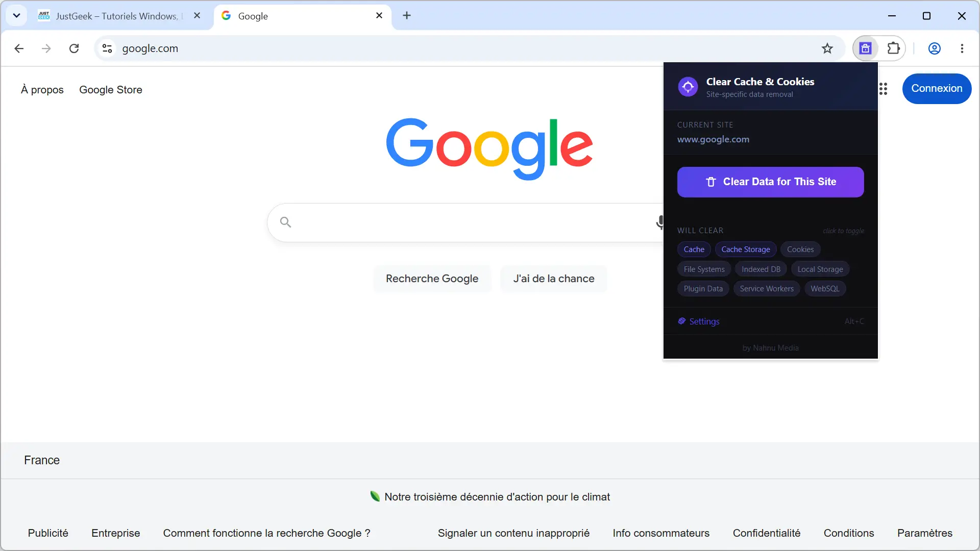980x551 pixels.
Task: Maximize the Chrome window
Action: click(926, 16)
